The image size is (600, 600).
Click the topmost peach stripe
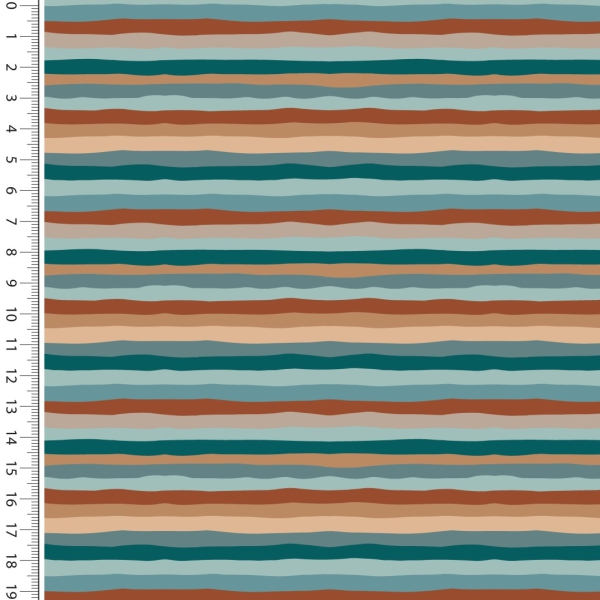320,145
